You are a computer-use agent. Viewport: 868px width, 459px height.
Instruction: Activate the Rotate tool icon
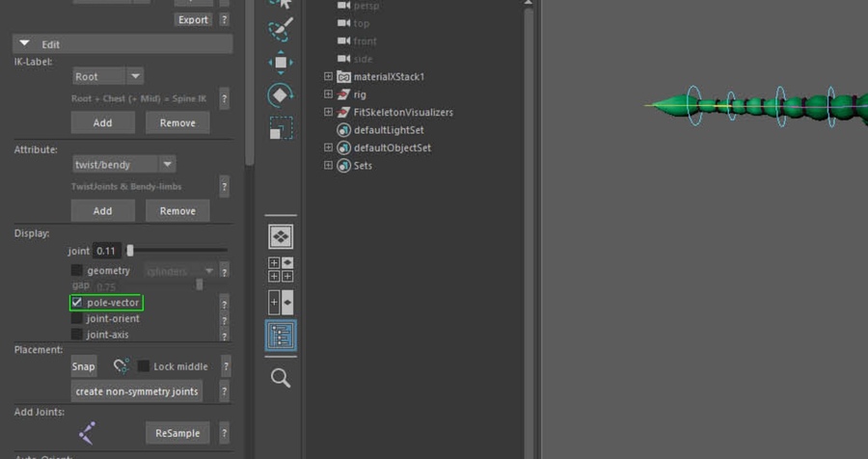280,95
